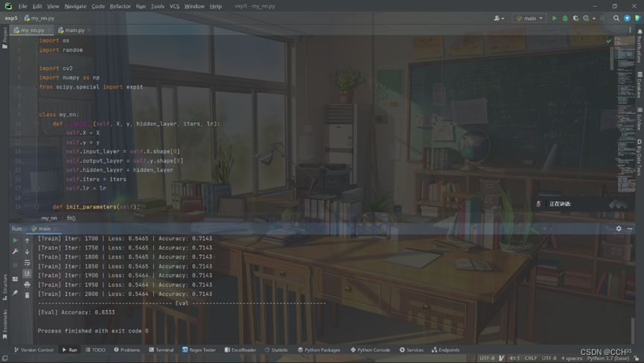Run the main configuration from the top toolbar
644x363 pixels.
point(554,18)
